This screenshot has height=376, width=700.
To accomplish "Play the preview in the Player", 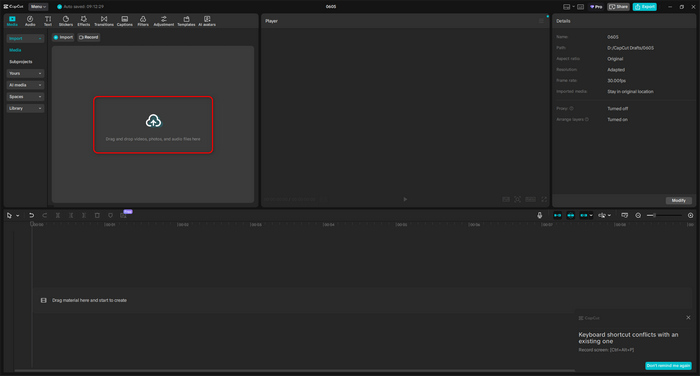I will [405, 199].
